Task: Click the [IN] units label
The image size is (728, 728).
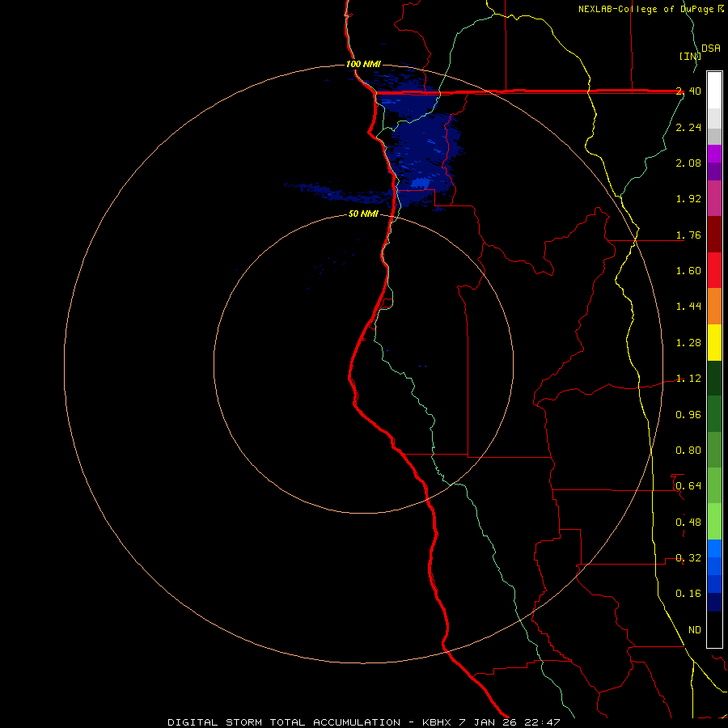Action: [691, 56]
